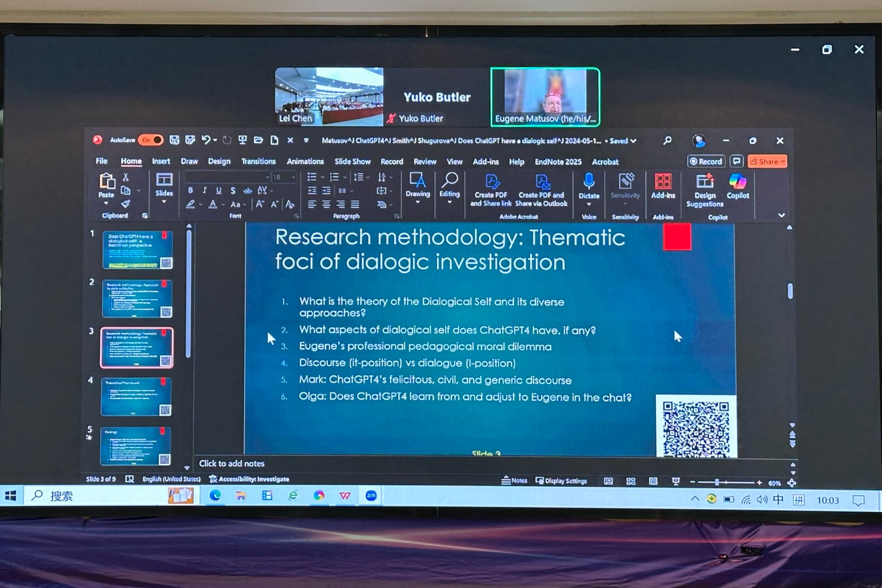
Task: Open the Add-ins gallery icon
Action: coord(663,182)
